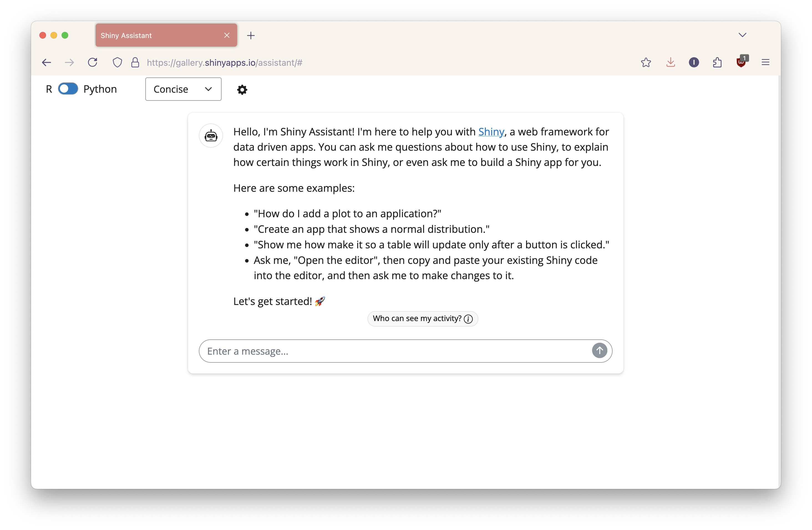
Task: Click the tracking protection shield icon
Action: 117,62
